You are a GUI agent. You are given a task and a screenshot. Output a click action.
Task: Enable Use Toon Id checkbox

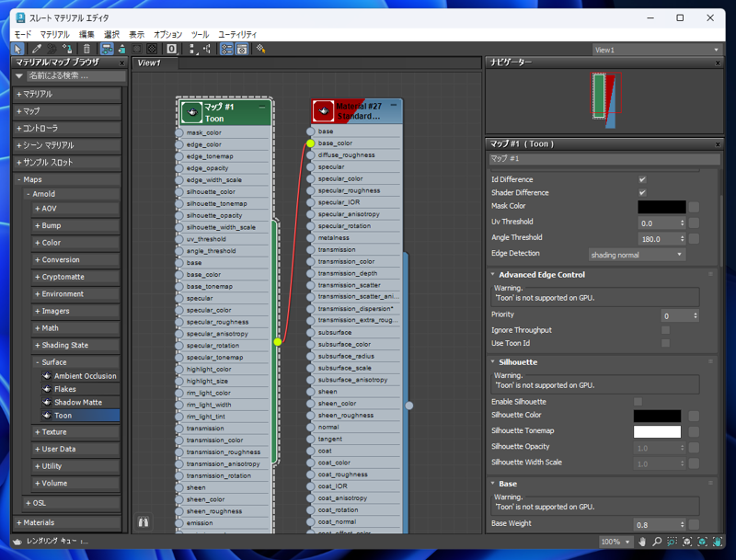[x=665, y=343]
